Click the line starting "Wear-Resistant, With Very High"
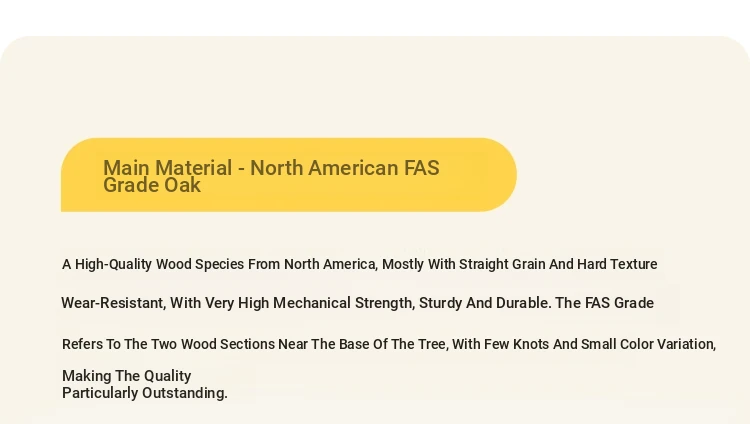This screenshot has width=750, height=424. coord(358,303)
